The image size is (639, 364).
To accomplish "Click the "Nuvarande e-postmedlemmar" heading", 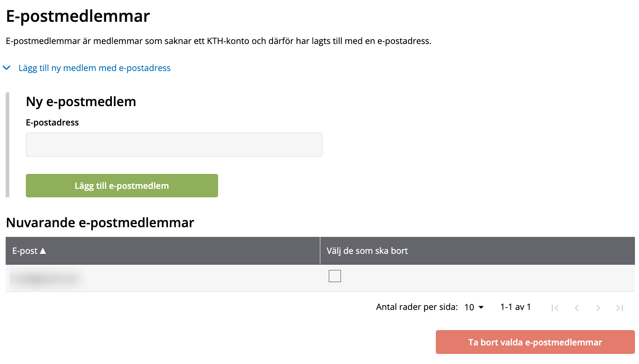I will (100, 223).
